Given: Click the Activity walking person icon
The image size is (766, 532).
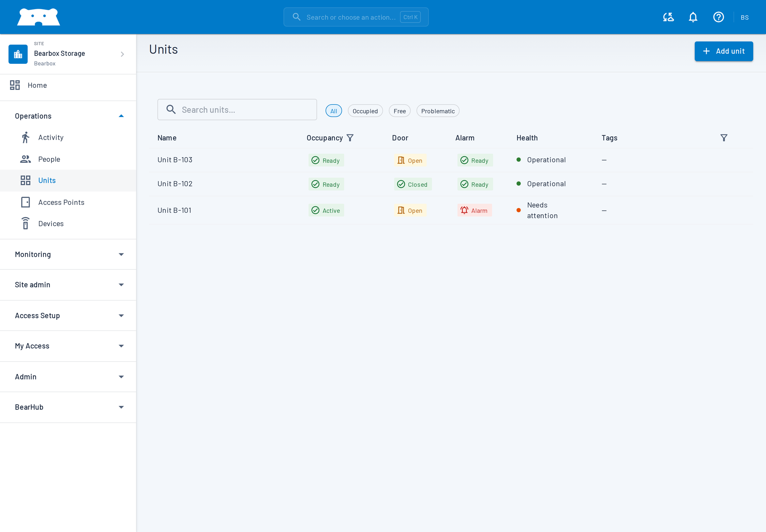Looking at the screenshot, I should click(26, 137).
